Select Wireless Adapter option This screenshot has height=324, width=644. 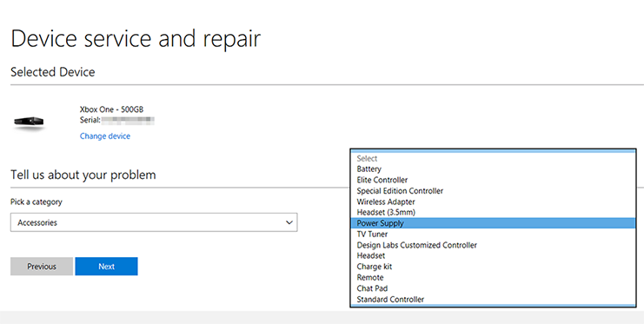click(x=493, y=202)
